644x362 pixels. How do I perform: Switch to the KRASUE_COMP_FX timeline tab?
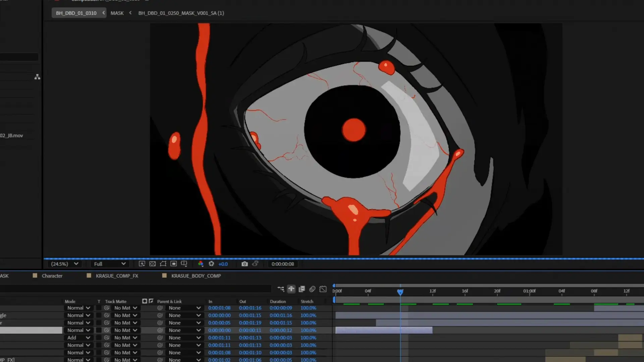117,276
